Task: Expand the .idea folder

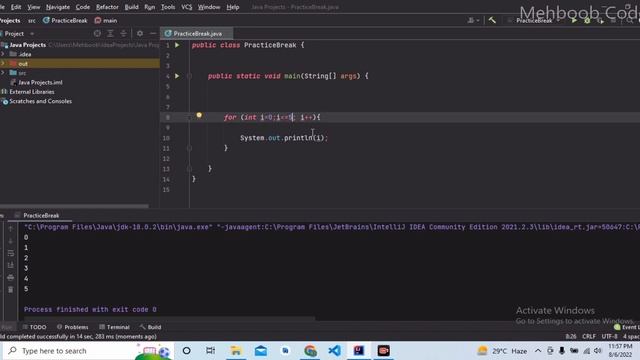Action: 3,54
